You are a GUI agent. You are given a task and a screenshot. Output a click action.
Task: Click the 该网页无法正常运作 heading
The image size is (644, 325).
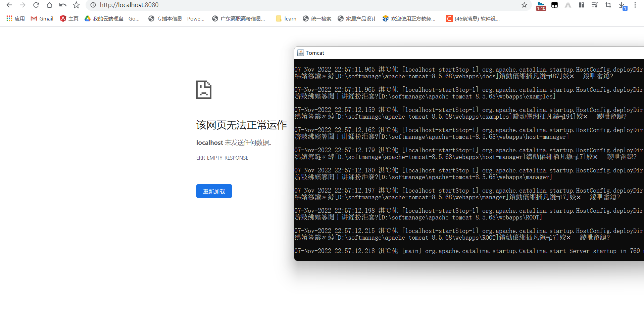(x=242, y=125)
